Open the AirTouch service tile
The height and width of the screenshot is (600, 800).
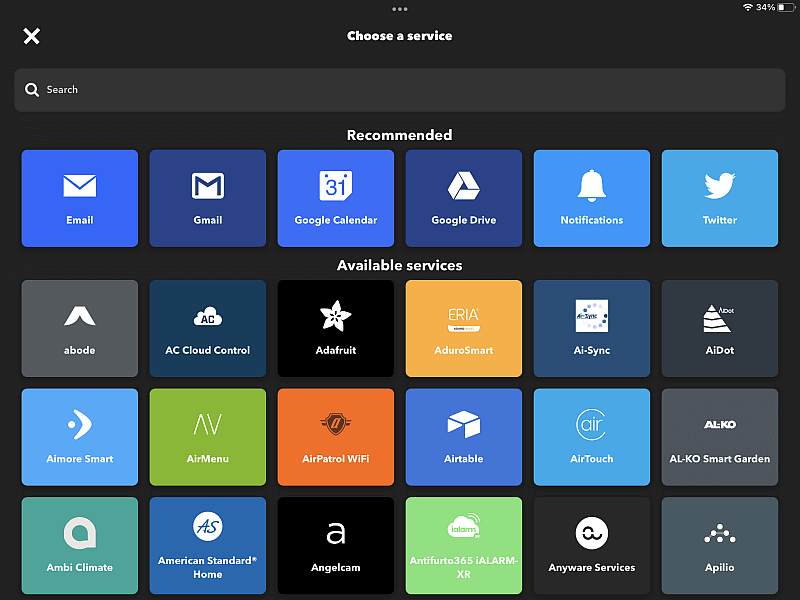click(x=592, y=437)
